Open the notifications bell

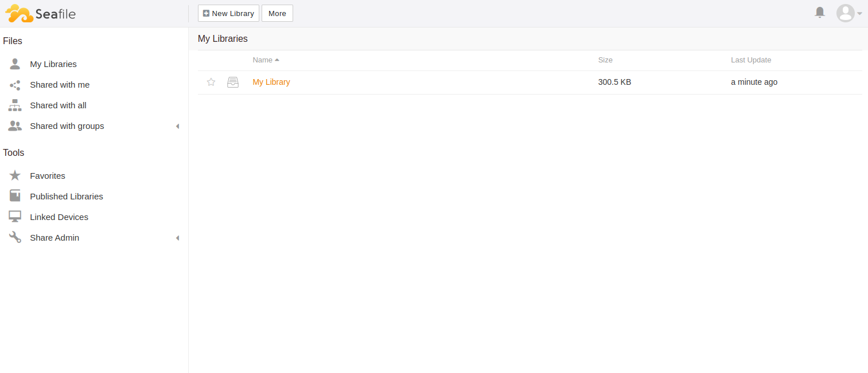(820, 13)
